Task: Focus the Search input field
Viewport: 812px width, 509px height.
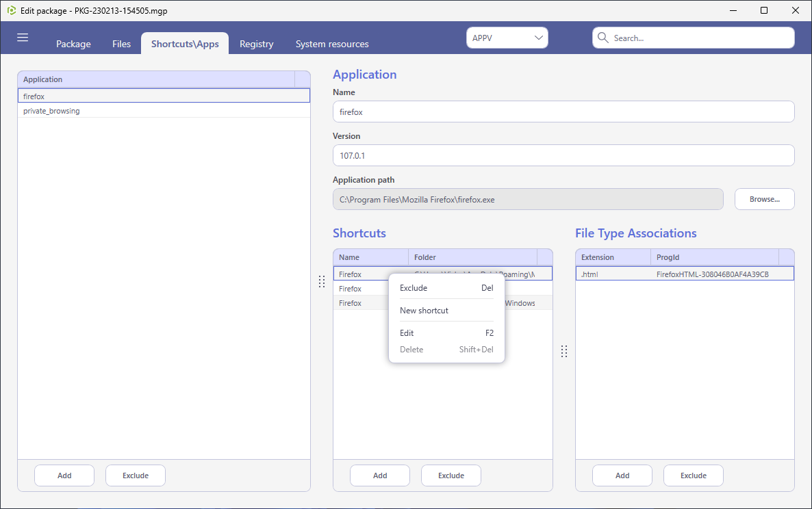Action: tap(694, 38)
